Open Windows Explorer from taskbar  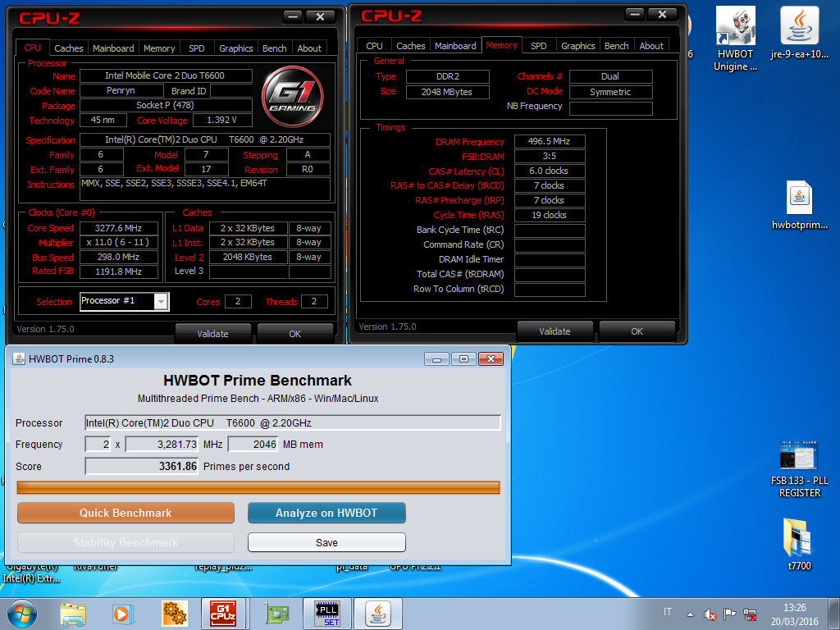tap(73, 614)
